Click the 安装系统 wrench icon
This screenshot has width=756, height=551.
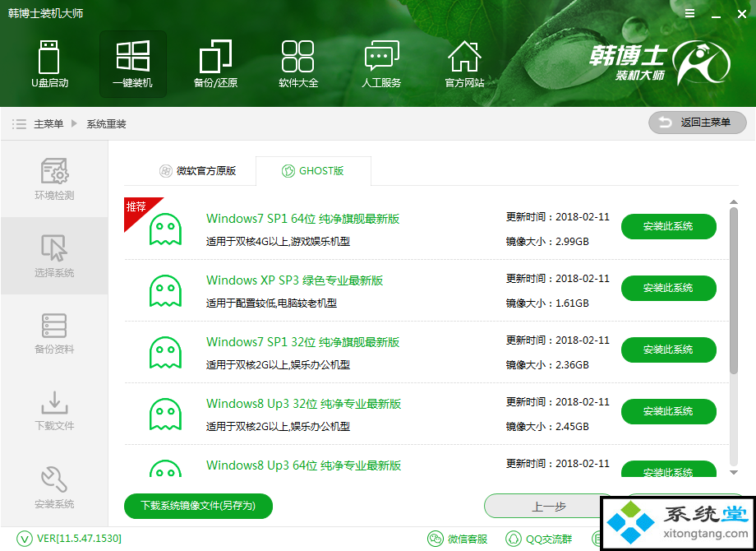tap(54, 479)
